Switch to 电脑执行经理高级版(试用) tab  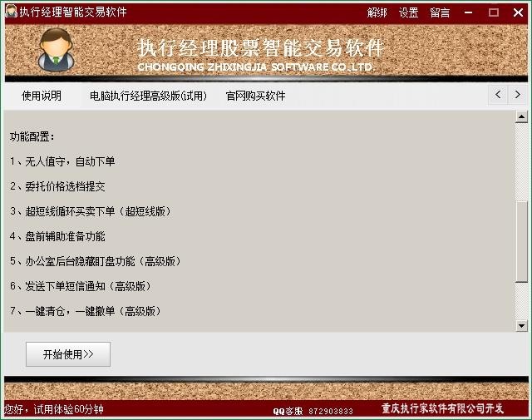148,96
